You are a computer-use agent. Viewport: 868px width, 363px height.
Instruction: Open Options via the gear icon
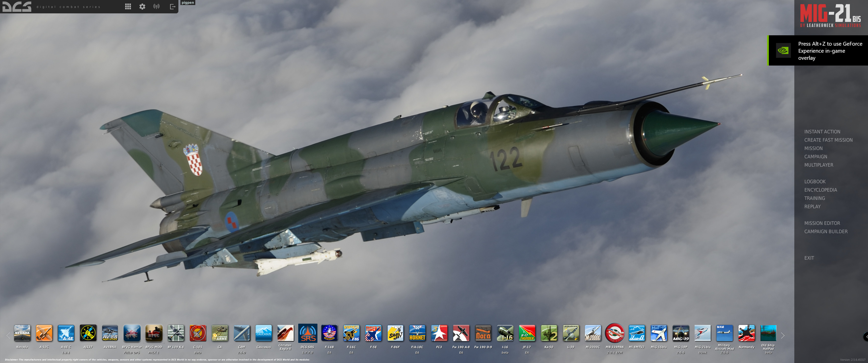[142, 6]
